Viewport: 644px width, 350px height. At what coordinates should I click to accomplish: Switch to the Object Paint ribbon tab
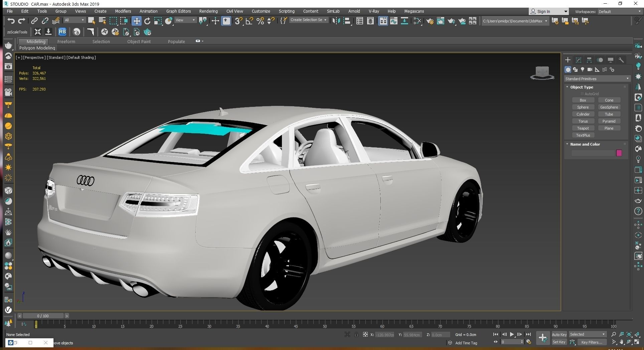coord(139,41)
